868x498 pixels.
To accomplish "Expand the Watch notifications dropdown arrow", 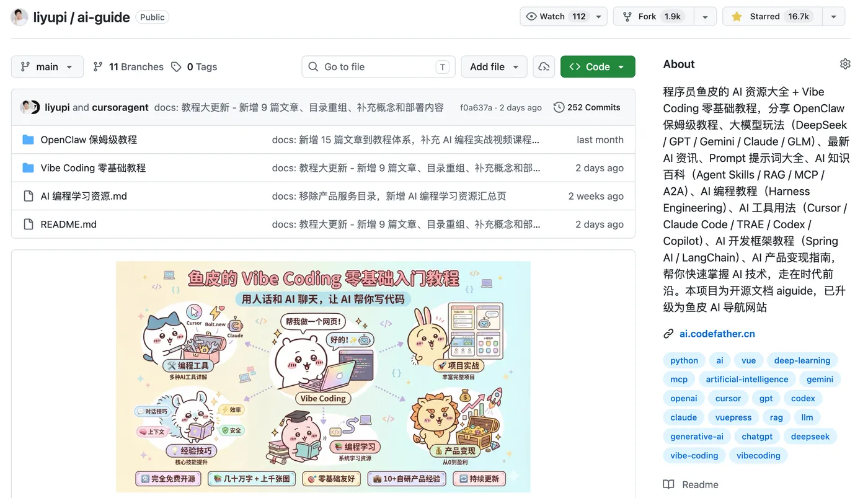I will pyautogui.click(x=598, y=17).
